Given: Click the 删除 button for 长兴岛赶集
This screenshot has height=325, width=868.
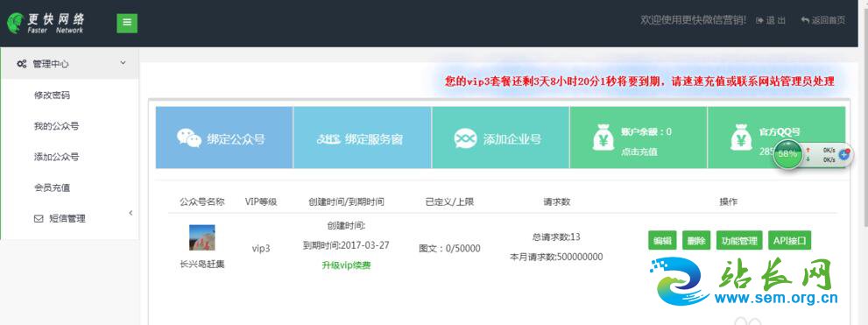Looking at the screenshot, I should [696, 241].
